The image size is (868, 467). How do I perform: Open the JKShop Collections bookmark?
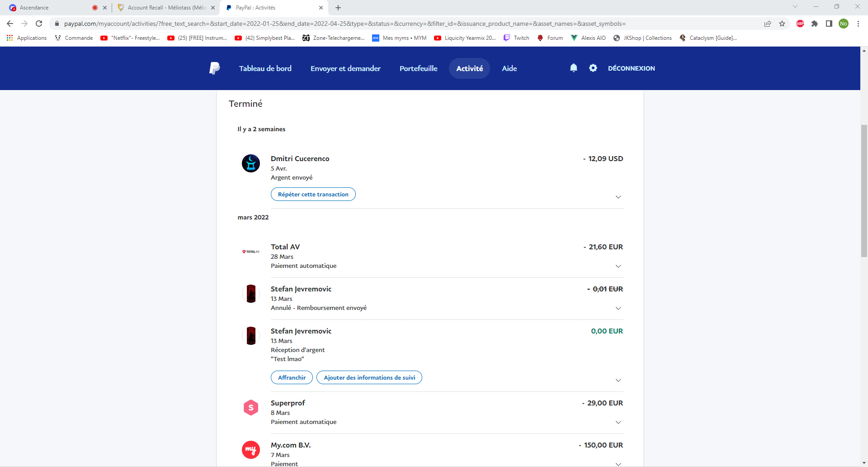point(642,38)
